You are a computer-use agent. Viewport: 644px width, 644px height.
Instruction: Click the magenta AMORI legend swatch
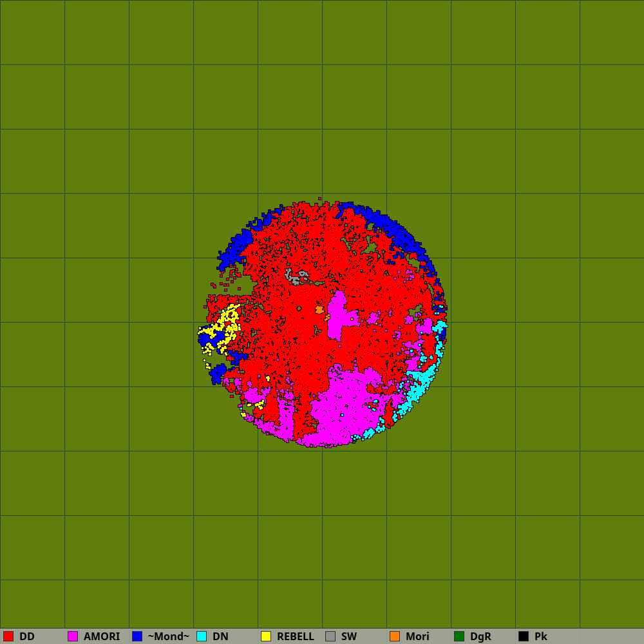pos(73,636)
